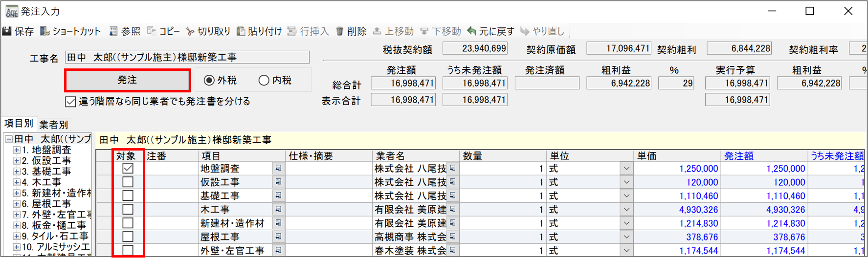
Task: Check the 対象 box for 木工事 row
Action: [128, 209]
